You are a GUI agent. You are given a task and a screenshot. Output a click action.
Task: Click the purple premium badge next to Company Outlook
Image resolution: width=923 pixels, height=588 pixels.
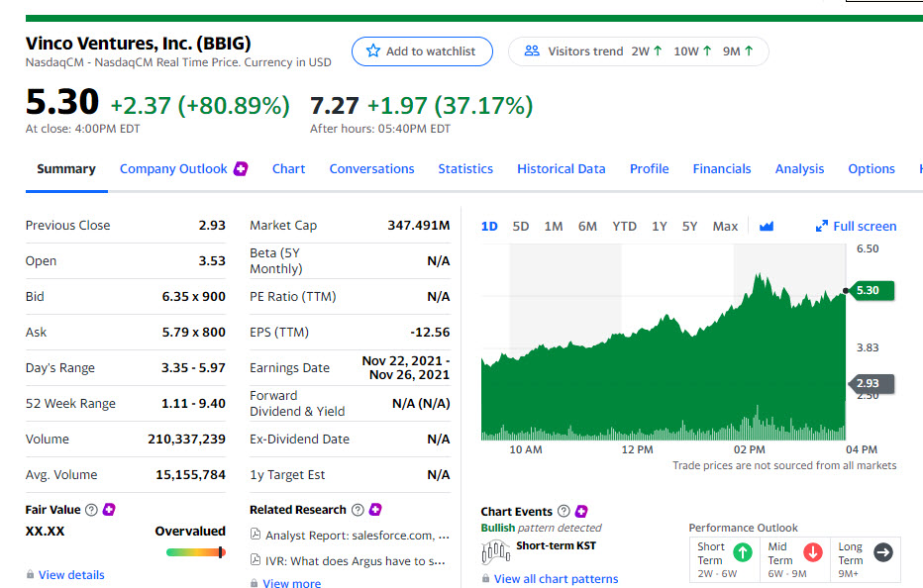241,169
